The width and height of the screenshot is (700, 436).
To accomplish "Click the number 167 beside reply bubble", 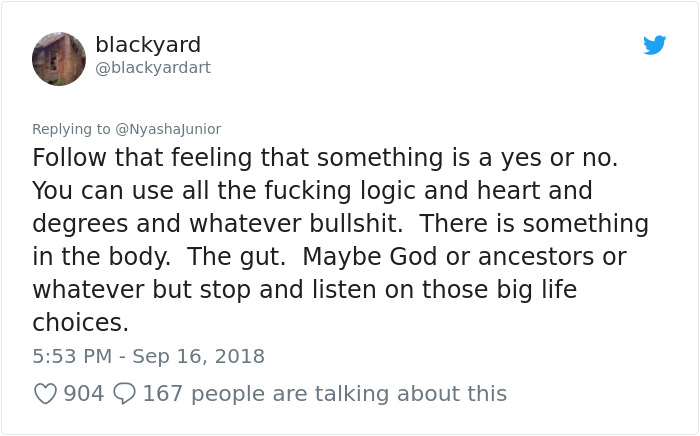I will point(163,394).
